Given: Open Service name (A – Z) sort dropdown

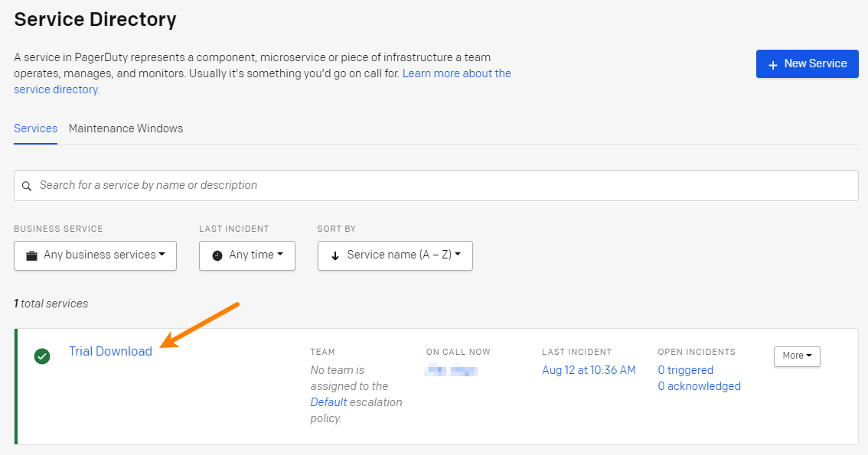Looking at the screenshot, I should (395, 255).
